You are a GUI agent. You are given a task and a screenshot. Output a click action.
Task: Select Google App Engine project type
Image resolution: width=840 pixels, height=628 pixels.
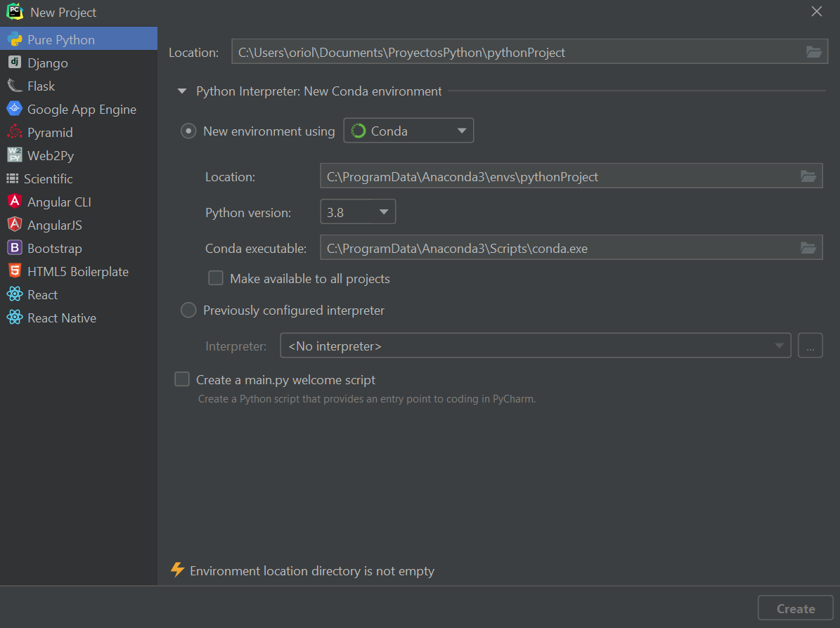pyautogui.click(x=79, y=109)
